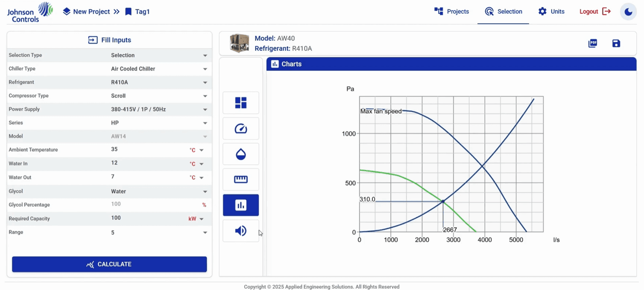
Task: Click the chiller model thumbnail image
Action: (x=239, y=43)
